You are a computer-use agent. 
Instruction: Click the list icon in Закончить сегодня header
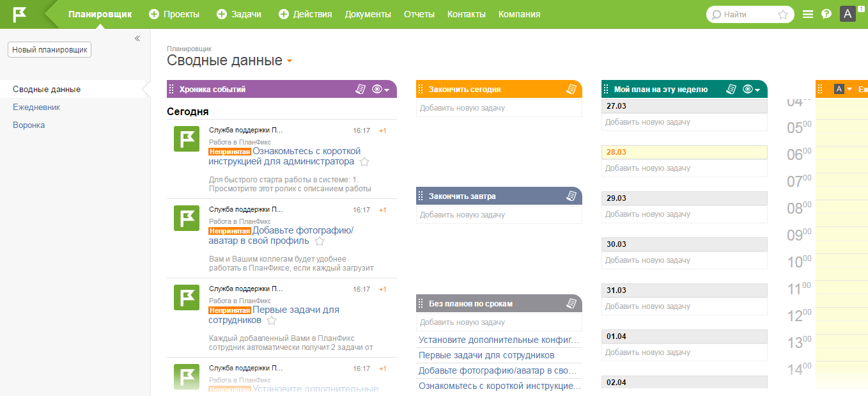point(571,90)
